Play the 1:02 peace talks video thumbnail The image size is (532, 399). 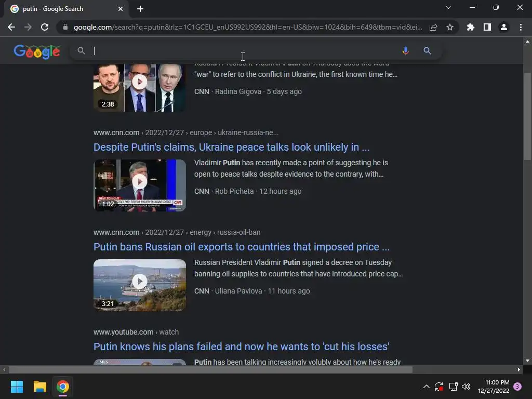(139, 185)
